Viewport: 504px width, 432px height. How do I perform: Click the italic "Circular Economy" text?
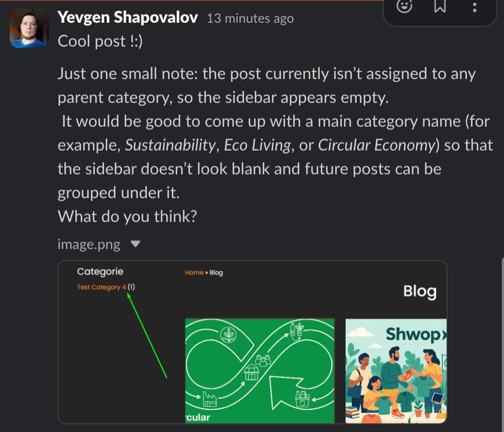tap(377, 145)
